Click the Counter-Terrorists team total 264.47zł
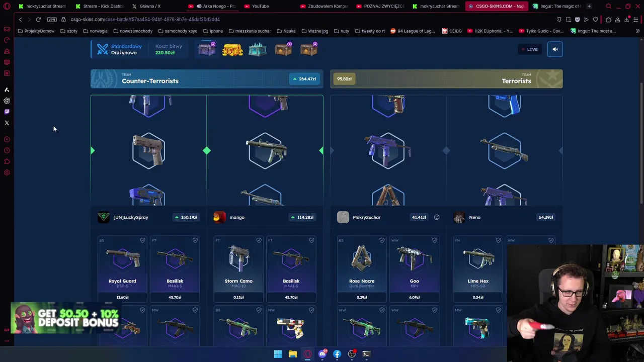Viewport: 644px width, 362px height. (x=304, y=79)
